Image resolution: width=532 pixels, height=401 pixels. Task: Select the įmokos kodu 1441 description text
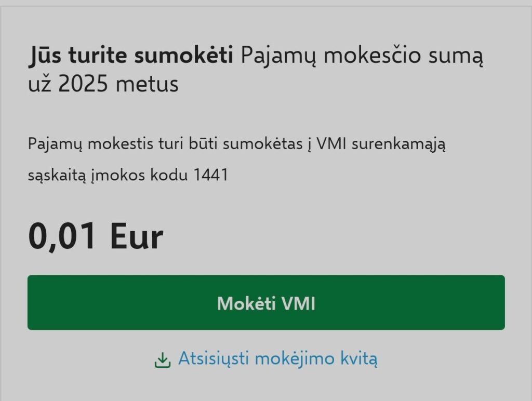[130, 175]
